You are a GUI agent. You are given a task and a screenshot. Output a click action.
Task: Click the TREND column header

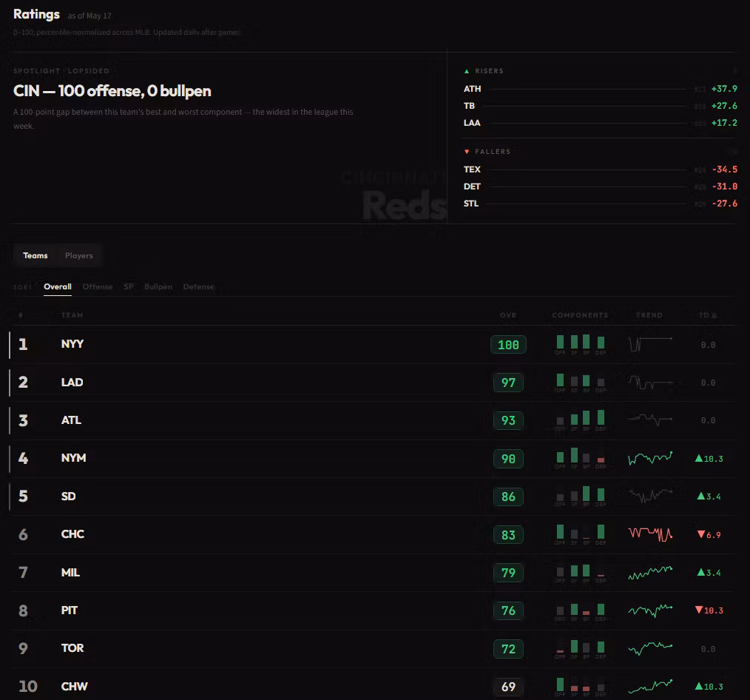pyautogui.click(x=649, y=315)
